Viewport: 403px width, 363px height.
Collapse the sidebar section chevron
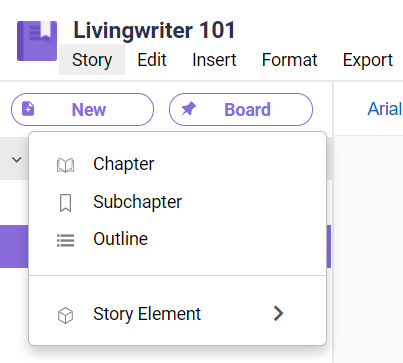click(x=17, y=160)
